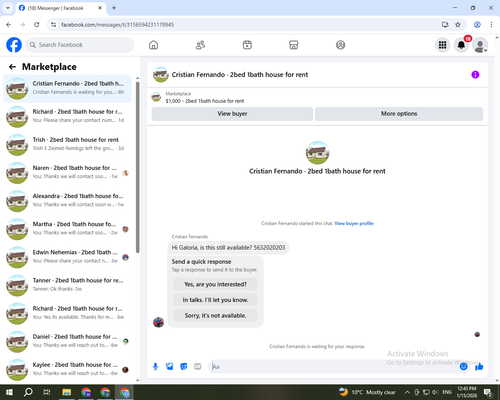Send quick response 'In talks. I'll let you know.'
Viewport: 500px width, 400px height.
215,300
